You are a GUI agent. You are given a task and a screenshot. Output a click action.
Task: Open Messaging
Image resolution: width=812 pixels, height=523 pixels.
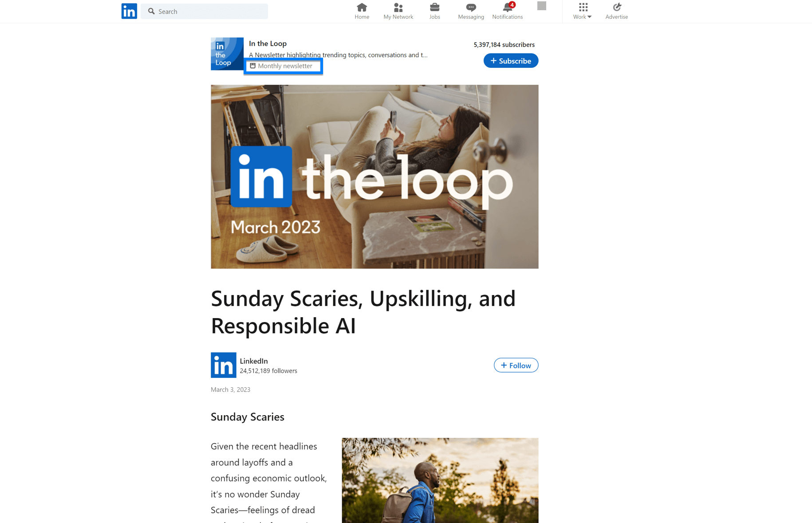(471, 11)
